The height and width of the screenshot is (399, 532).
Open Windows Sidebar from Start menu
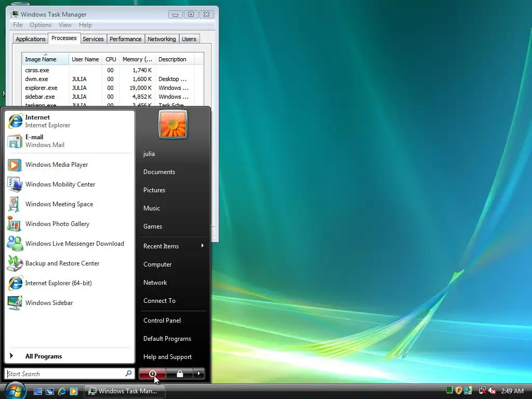(70, 303)
